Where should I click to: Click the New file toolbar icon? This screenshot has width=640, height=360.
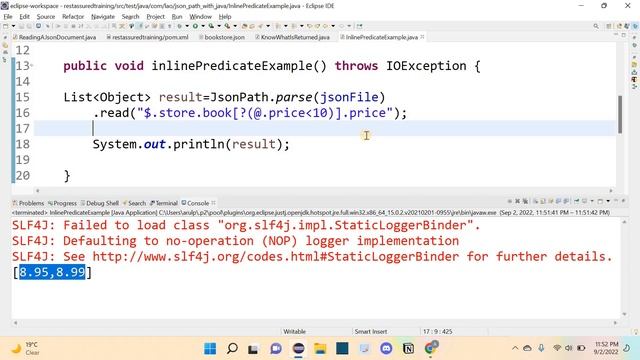click(x=5, y=26)
